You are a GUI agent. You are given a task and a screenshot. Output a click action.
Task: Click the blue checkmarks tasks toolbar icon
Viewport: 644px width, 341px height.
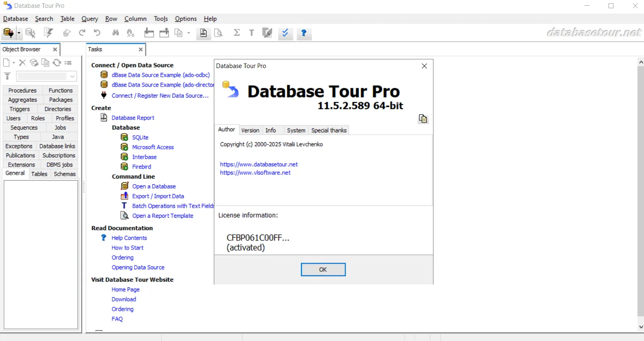[x=285, y=33]
